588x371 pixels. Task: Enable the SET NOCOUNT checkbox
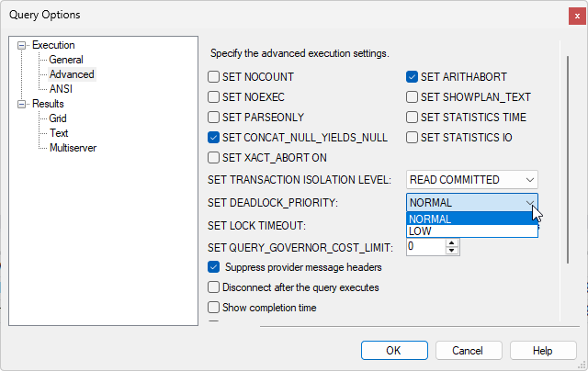coord(214,77)
